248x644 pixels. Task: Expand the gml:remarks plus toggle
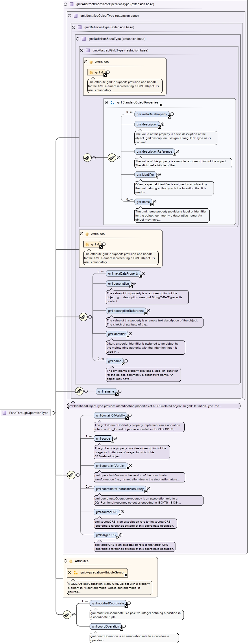coord(120,391)
